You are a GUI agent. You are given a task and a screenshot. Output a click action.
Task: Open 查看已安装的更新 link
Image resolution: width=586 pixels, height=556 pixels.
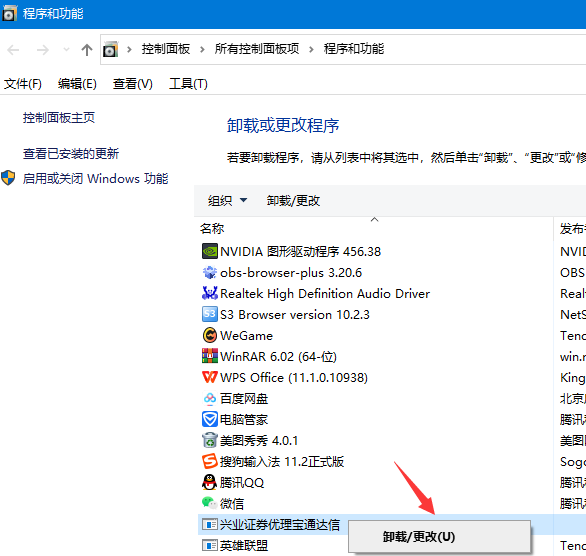(71, 154)
